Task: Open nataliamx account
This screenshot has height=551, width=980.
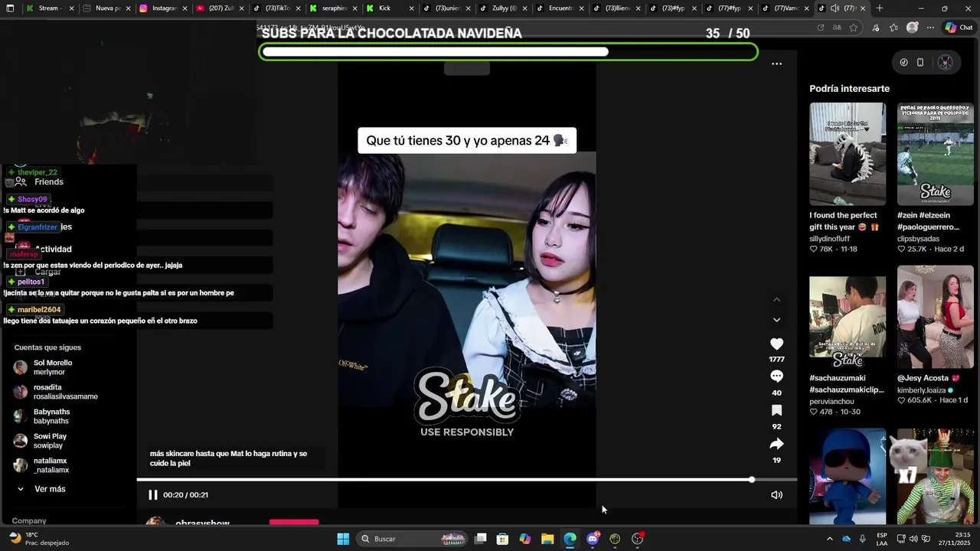Action: 42,465
